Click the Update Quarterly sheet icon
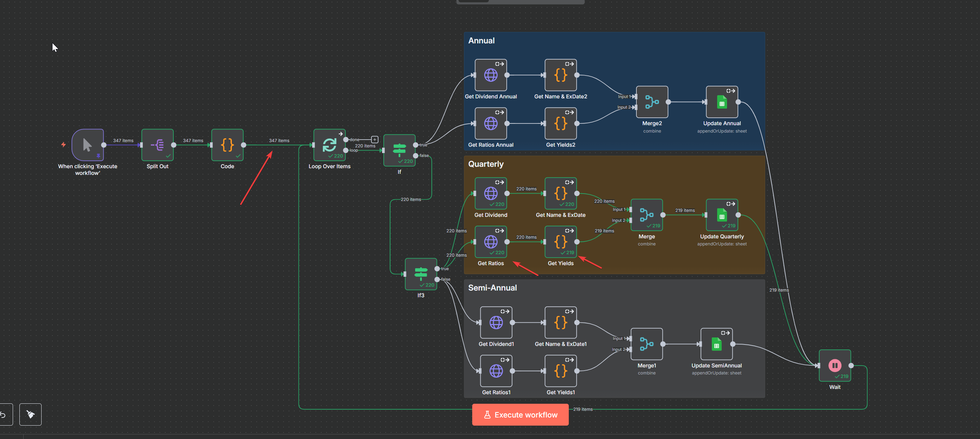 [722, 215]
